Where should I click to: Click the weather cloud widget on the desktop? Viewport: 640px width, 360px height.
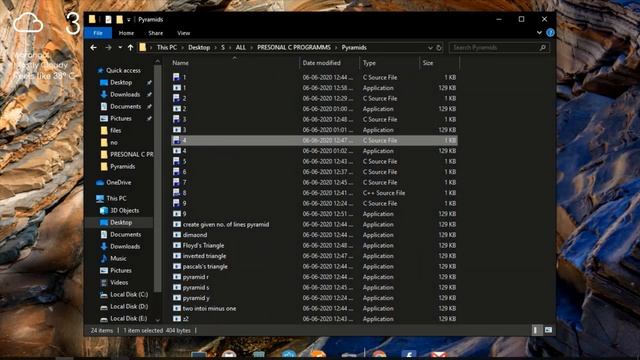point(28,22)
